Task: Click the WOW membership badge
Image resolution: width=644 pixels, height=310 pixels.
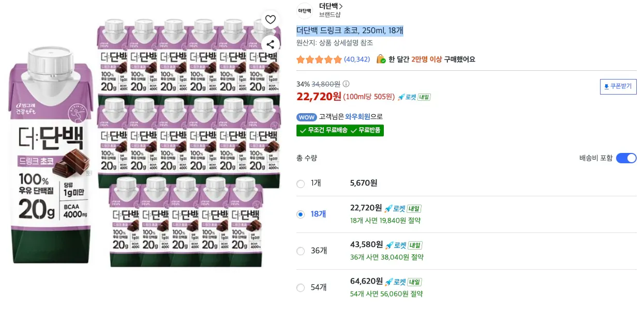Action: [x=307, y=117]
